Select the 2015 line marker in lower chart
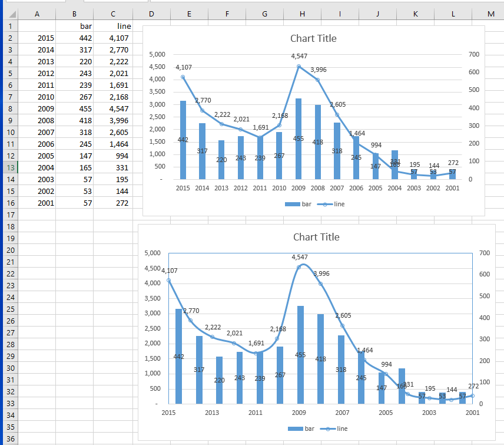 (x=169, y=281)
